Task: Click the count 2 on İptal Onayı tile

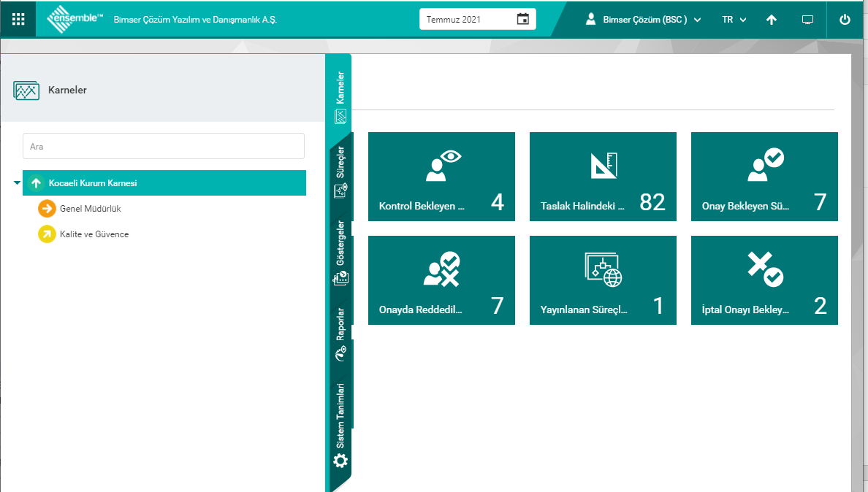Action: 821,306
